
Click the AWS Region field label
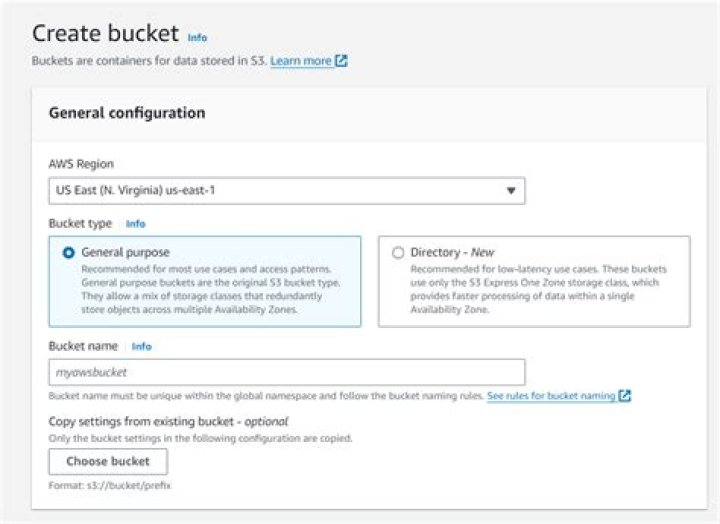[x=81, y=163]
